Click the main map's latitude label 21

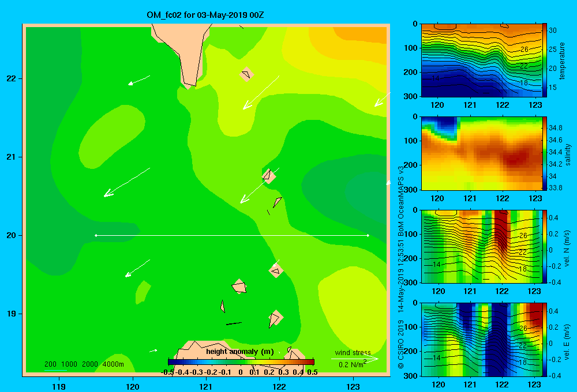[x=11, y=157]
